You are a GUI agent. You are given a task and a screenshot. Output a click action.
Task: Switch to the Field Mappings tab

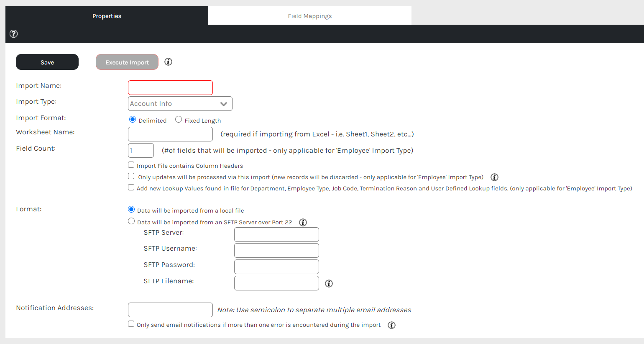point(309,16)
